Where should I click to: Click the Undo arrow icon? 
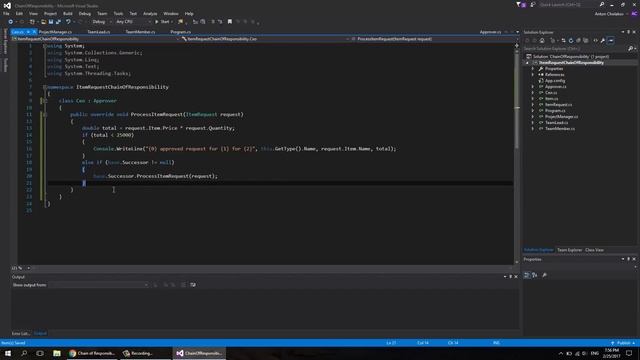[x=68, y=22]
